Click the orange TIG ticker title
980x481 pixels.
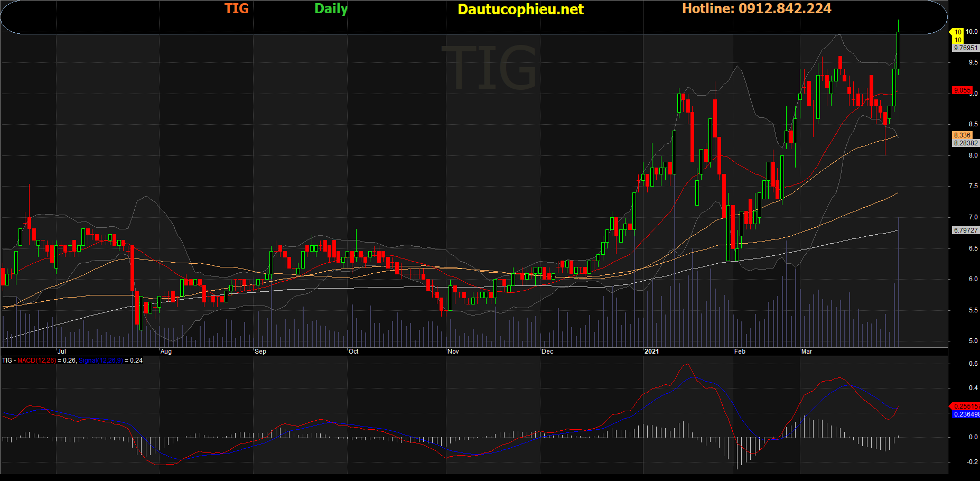[236, 9]
